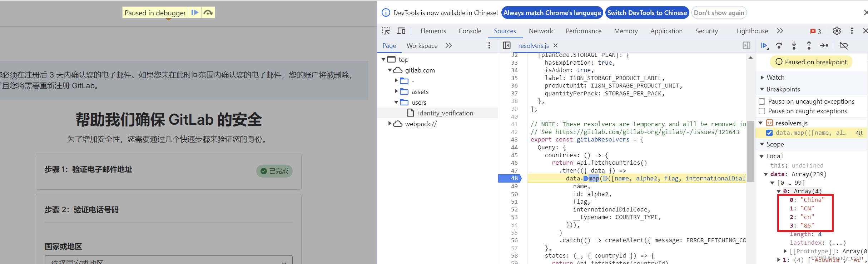Image resolution: width=868 pixels, height=264 pixels.
Task: Open the Memory tab
Action: pyautogui.click(x=626, y=31)
